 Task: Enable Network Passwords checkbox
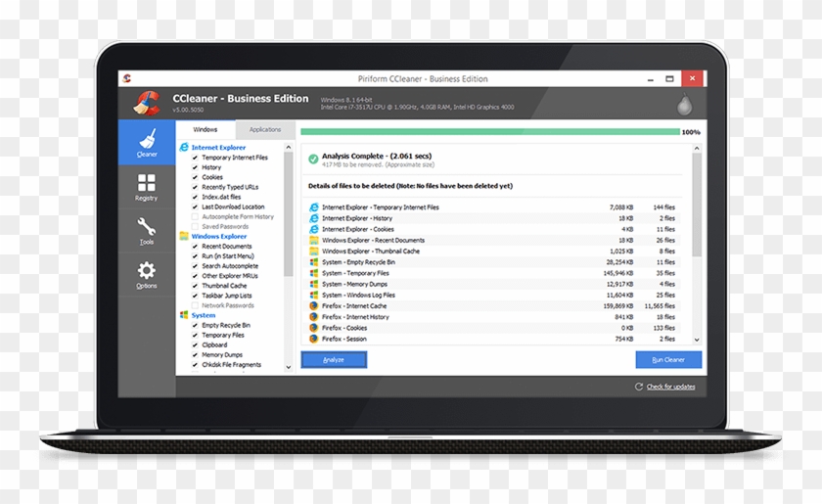[x=195, y=305]
